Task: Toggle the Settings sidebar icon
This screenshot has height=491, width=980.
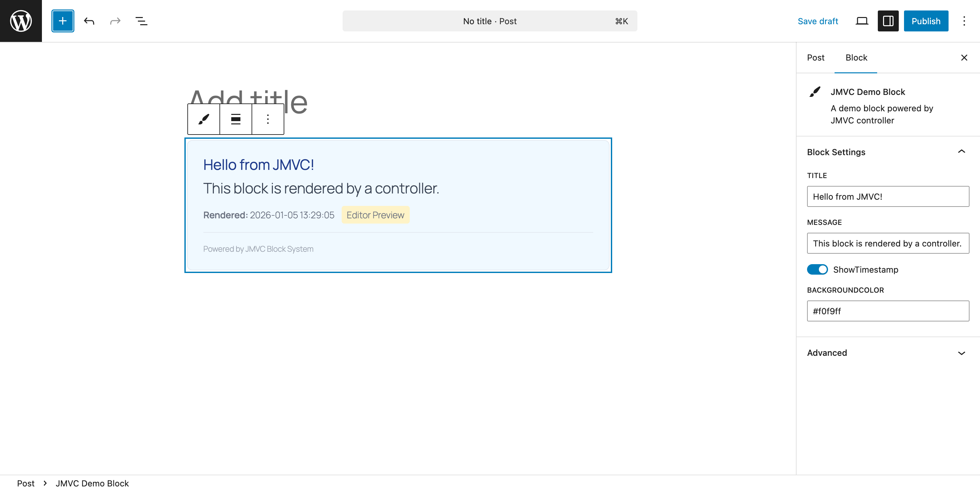Action: [888, 21]
